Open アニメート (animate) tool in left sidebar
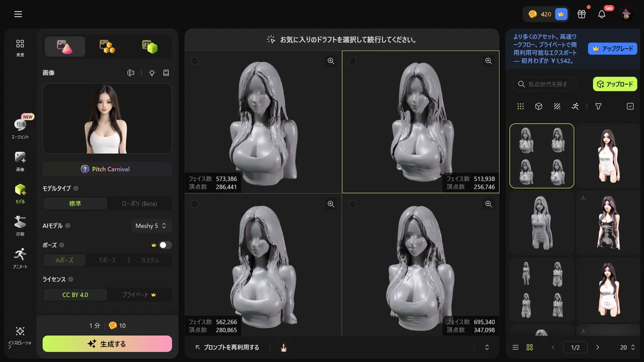Screen dimensions: 644x362 tap(20, 258)
